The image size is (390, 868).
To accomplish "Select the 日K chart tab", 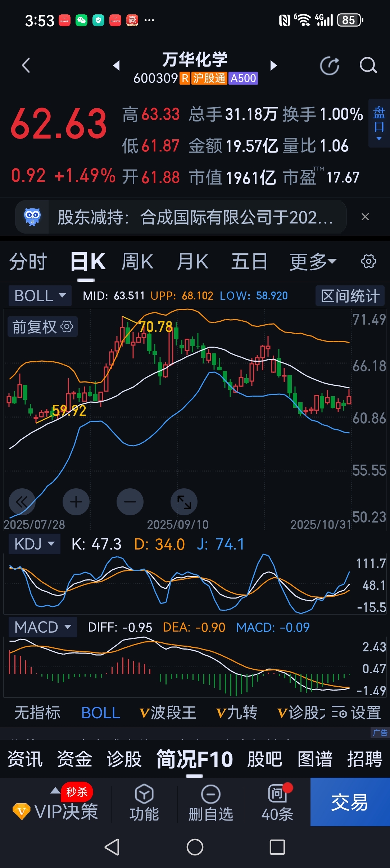I will click(x=88, y=262).
